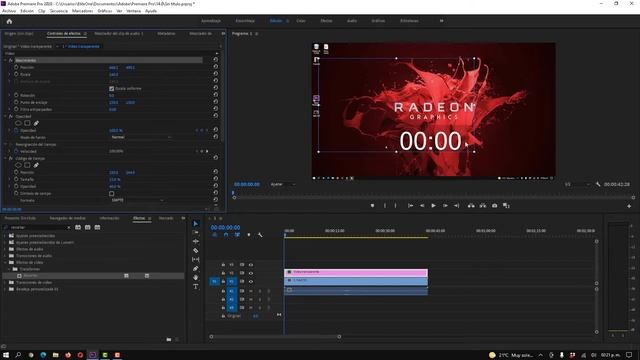Screen dimensions: 640x360
Task: Select the Ripple Edit tool
Action: pos(196,242)
